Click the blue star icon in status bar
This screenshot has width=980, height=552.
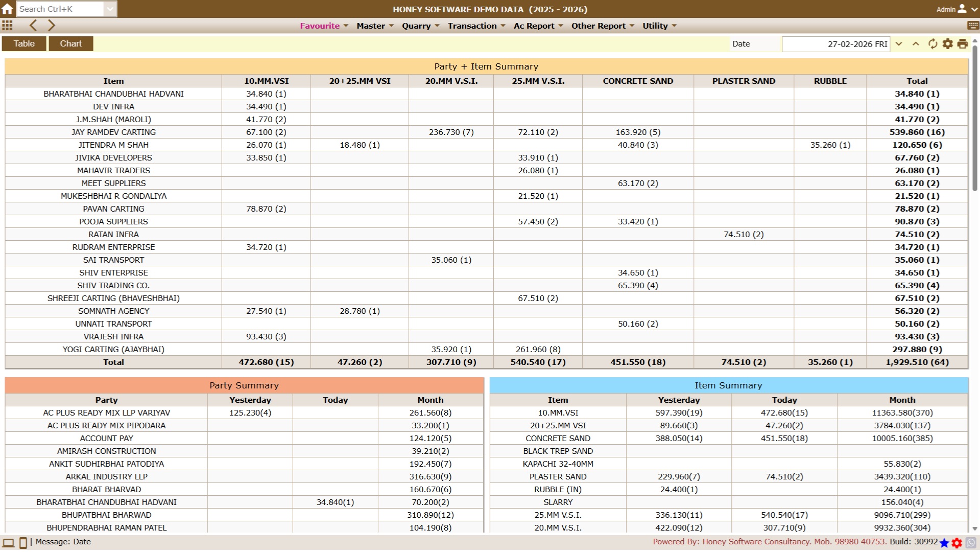pyautogui.click(x=944, y=543)
